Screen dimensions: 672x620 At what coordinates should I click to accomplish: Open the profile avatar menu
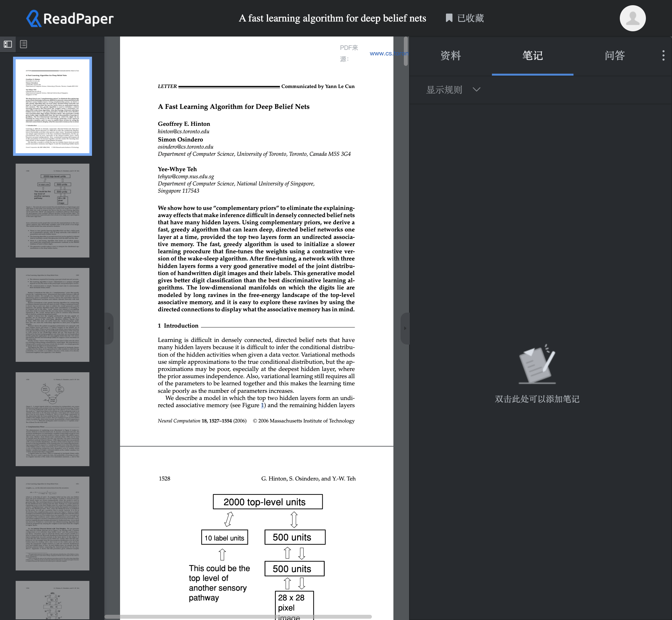[x=632, y=18]
